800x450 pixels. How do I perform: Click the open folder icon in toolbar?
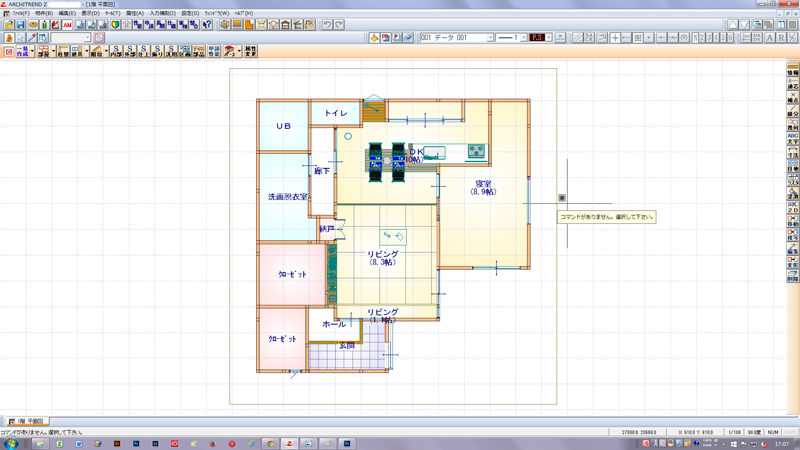[9, 24]
